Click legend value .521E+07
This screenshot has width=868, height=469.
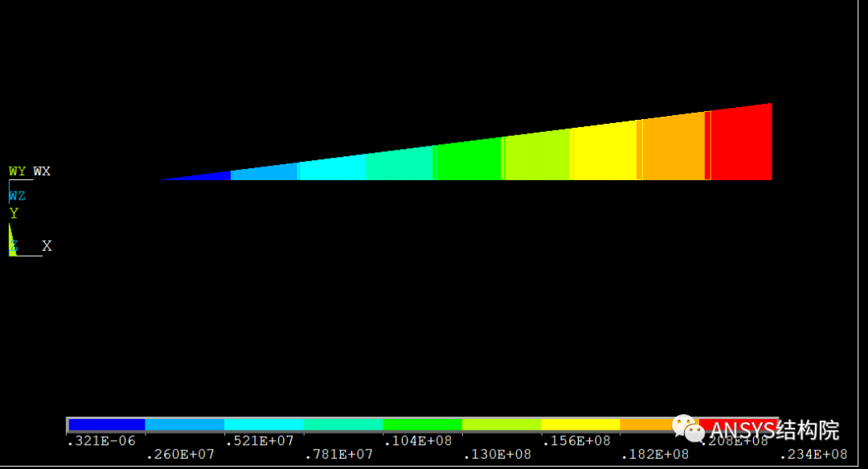click(x=259, y=441)
